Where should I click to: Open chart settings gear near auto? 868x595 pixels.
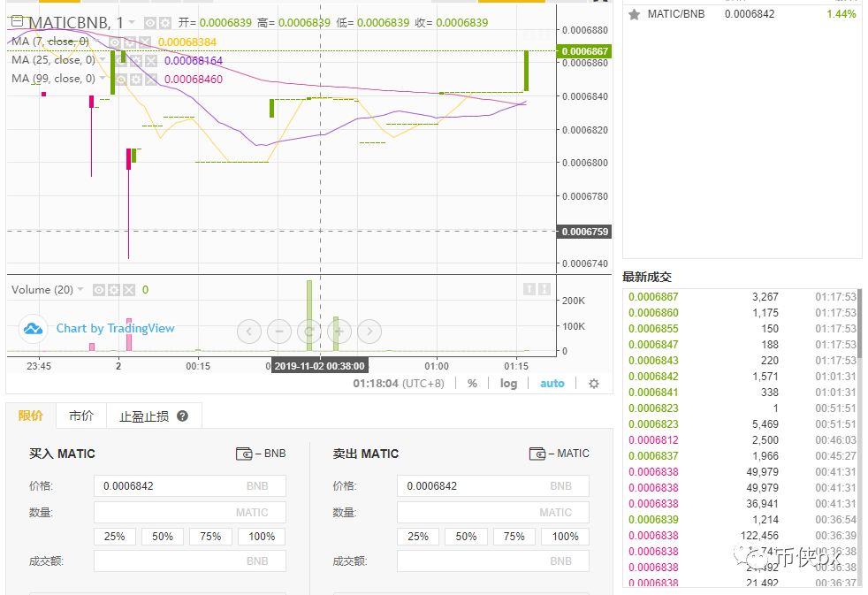pos(594,384)
